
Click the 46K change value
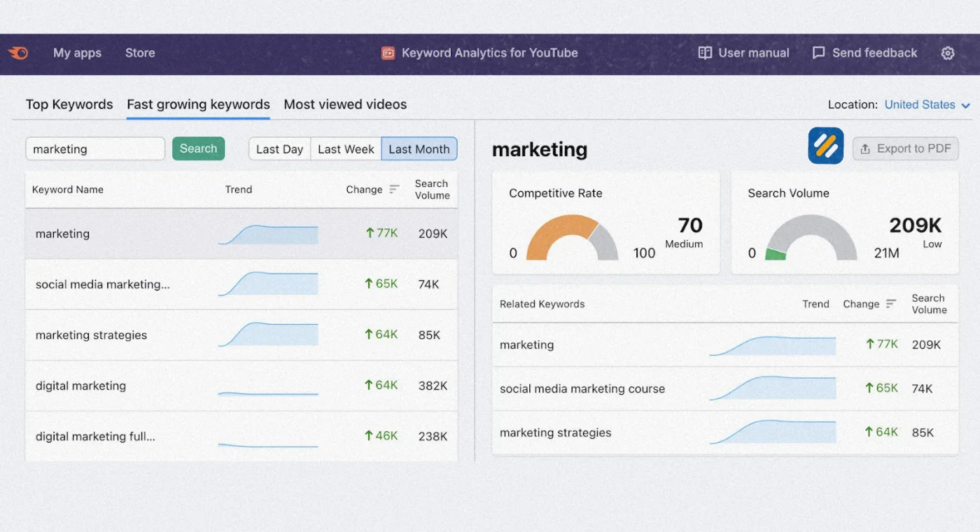(x=381, y=435)
